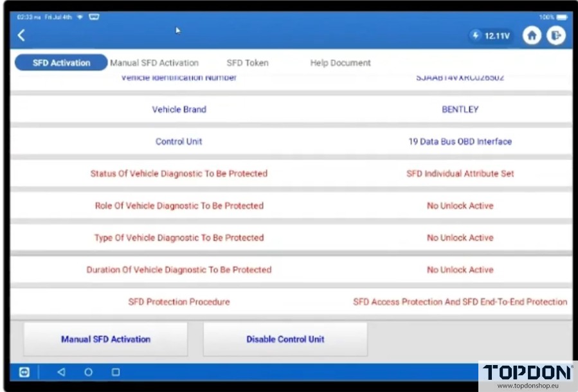Tap the Home icon in top bar
The height and width of the screenshot is (392, 578).
[532, 35]
